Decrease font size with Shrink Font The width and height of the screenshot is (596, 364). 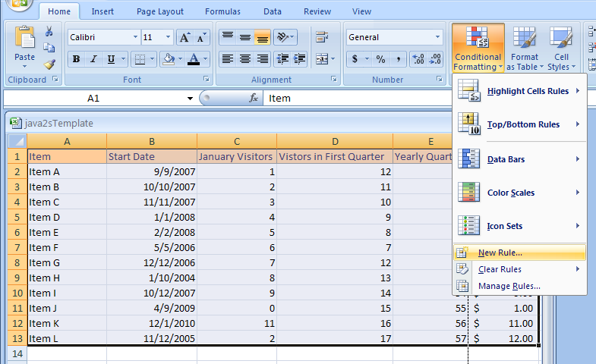point(201,37)
